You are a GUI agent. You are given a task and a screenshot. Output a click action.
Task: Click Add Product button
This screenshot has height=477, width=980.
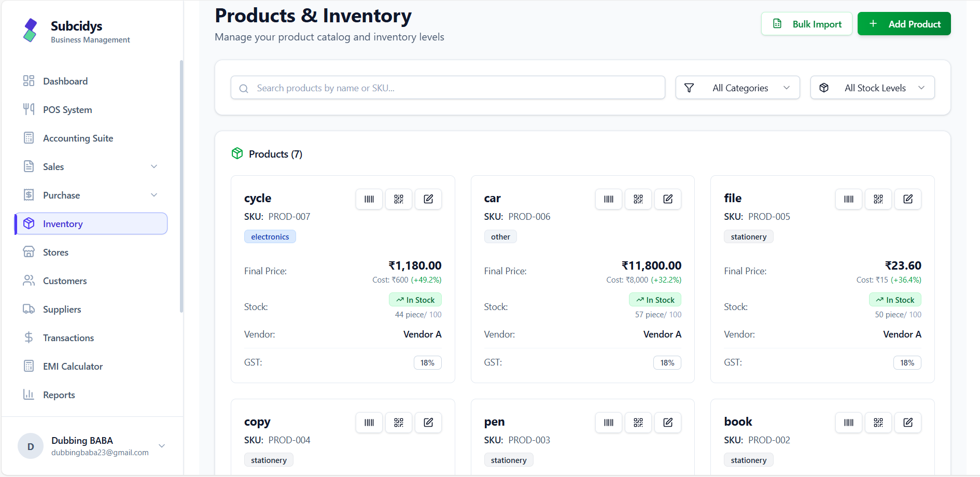[x=904, y=24]
